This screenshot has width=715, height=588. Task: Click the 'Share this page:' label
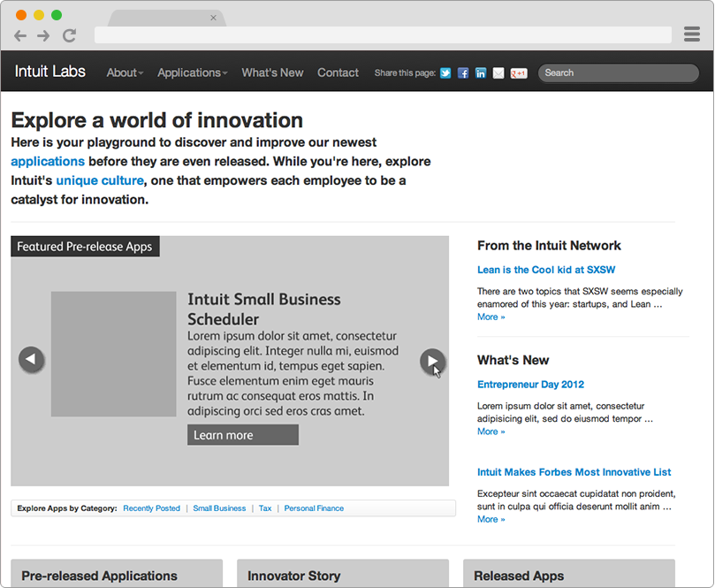click(x=405, y=73)
